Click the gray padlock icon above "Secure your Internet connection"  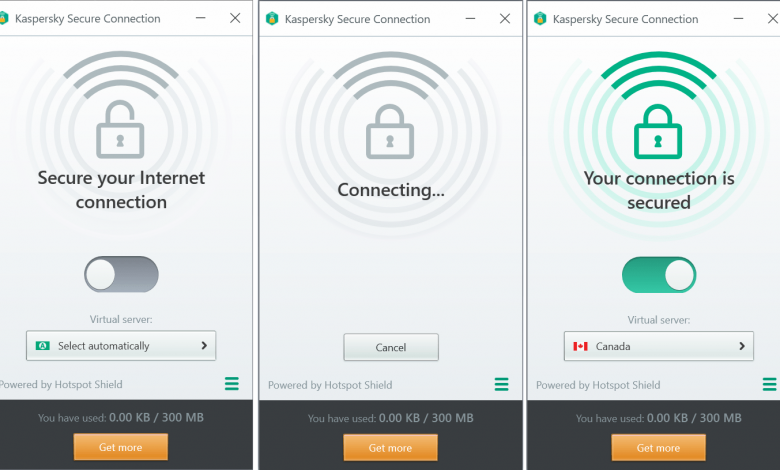coord(121,130)
